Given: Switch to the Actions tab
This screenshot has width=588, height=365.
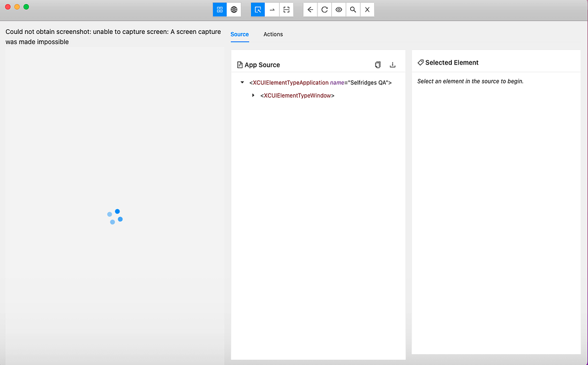Looking at the screenshot, I should pyautogui.click(x=273, y=34).
